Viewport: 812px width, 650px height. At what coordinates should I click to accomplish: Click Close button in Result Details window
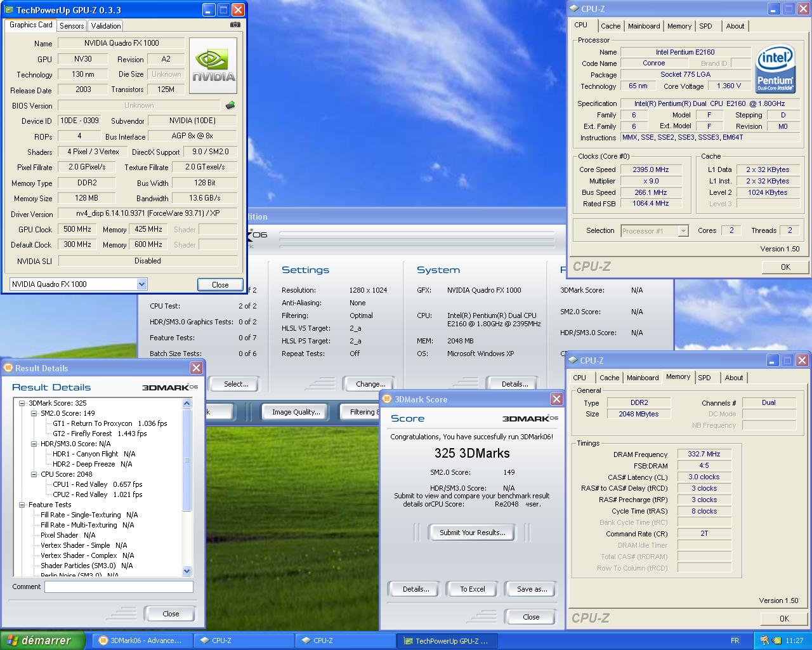[171, 614]
